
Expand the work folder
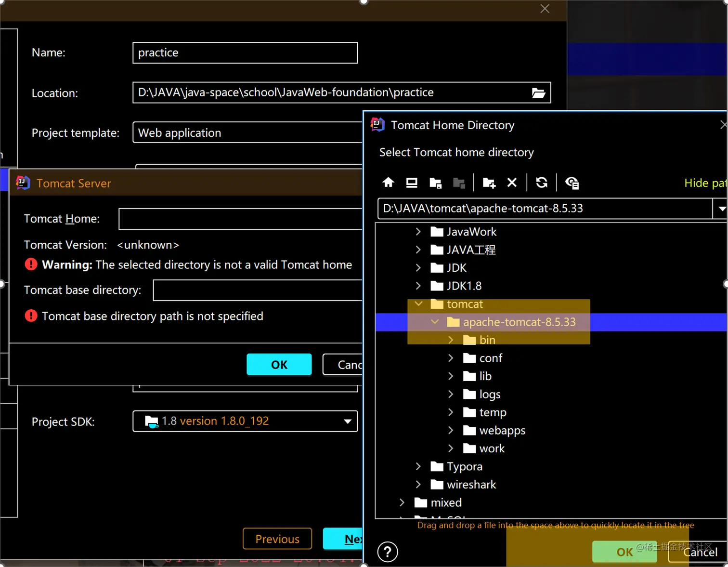451,448
